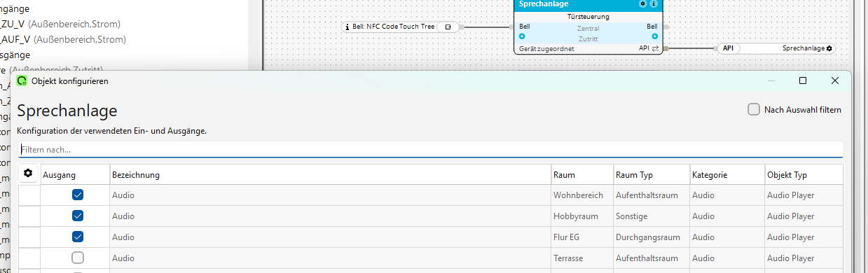The width and height of the screenshot is (868, 273).
Task: Uncheck Ausgang for the Flur EG Audio row
Action: click(x=78, y=237)
